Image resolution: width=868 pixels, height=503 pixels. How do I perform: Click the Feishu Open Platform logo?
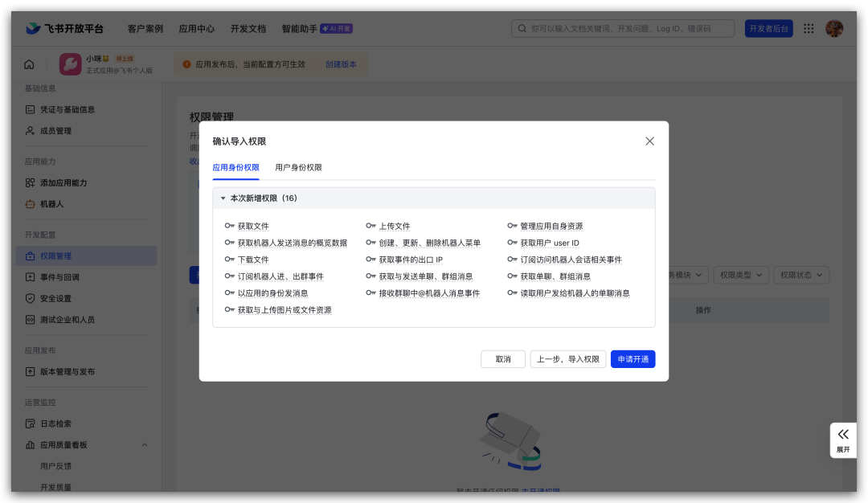(64, 28)
